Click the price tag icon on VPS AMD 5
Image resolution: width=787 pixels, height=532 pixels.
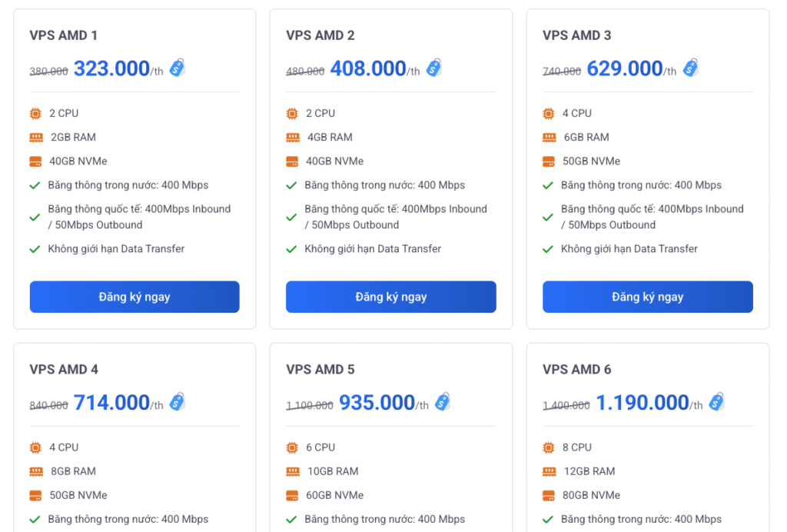[443, 401]
